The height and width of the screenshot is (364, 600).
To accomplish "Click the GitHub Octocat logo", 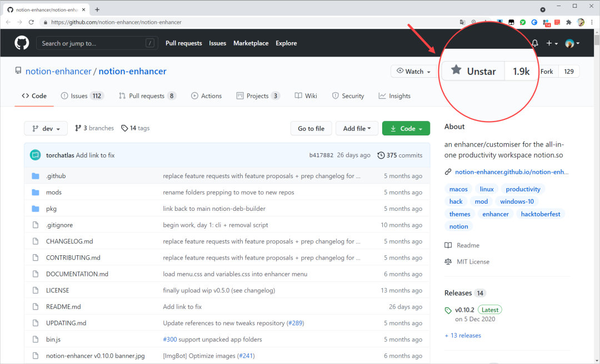I will point(22,43).
